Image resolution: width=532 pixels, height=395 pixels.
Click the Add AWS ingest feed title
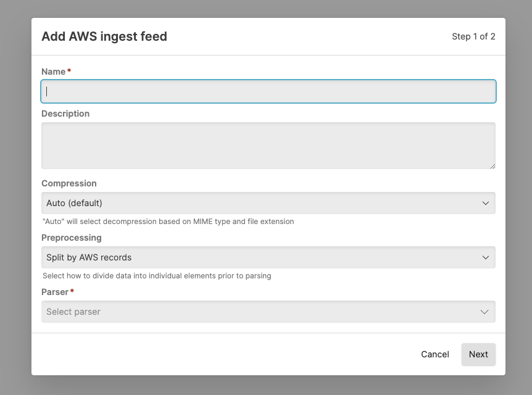[x=104, y=36]
